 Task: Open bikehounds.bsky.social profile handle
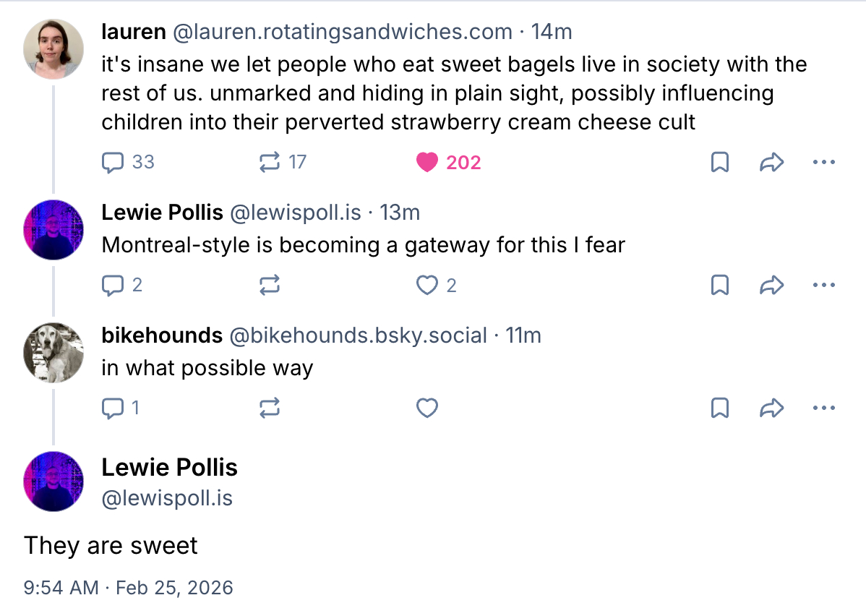tap(358, 335)
